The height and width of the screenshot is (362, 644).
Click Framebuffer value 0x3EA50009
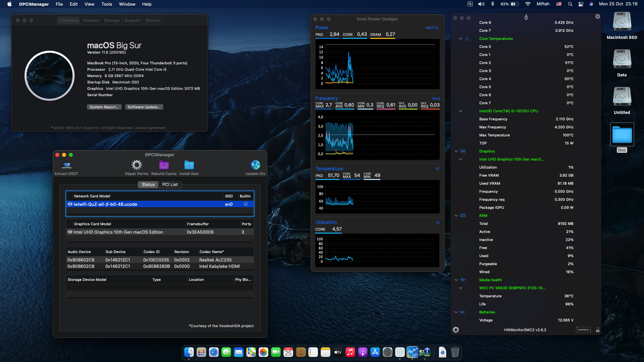200,232
